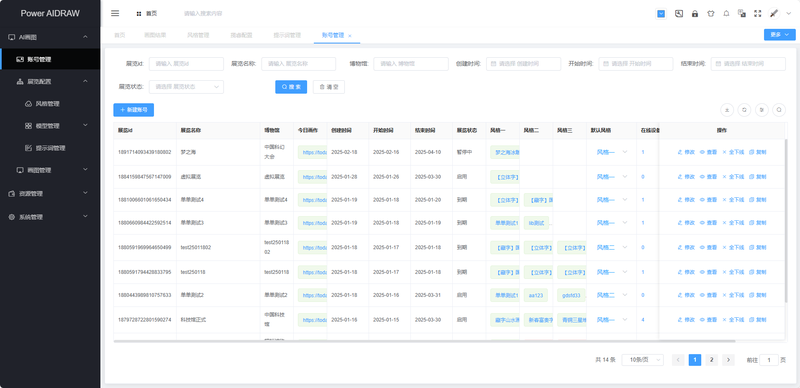Collapse the sidebar with the hamburger icon
The width and height of the screenshot is (800, 388).
(x=115, y=14)
